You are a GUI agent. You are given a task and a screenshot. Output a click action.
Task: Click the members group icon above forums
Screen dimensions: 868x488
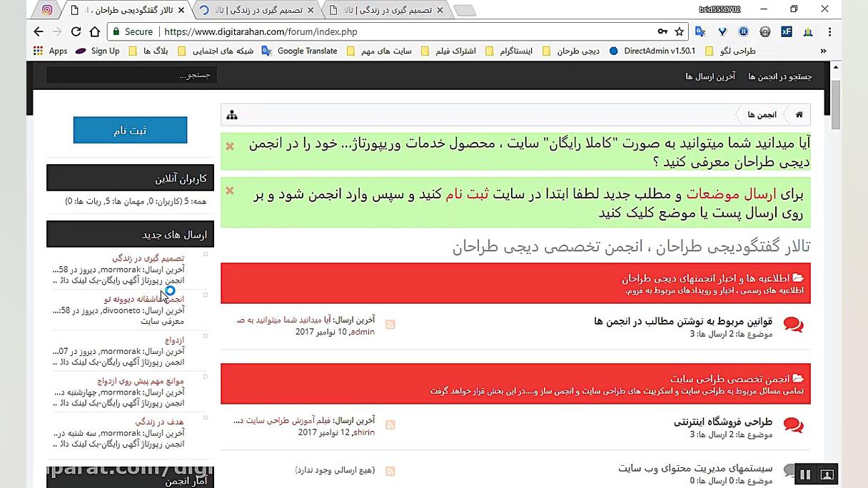[232, 114]
